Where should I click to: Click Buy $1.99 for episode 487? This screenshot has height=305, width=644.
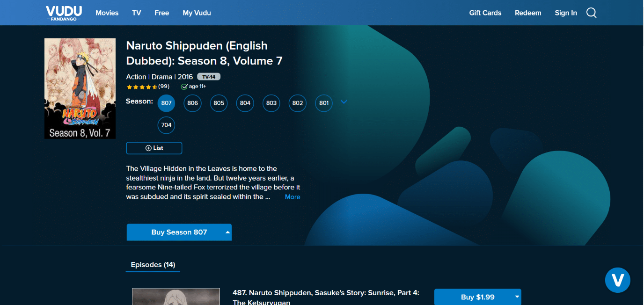477,297
